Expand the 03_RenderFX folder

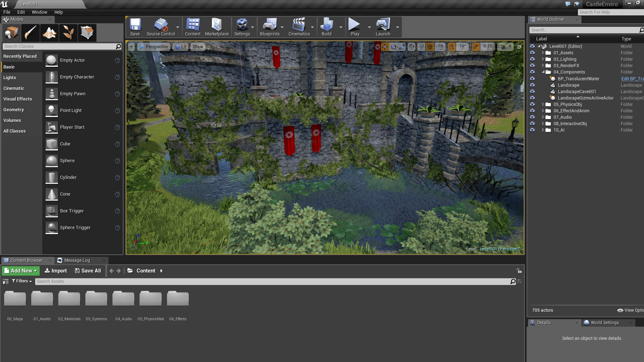coord(543,66)
